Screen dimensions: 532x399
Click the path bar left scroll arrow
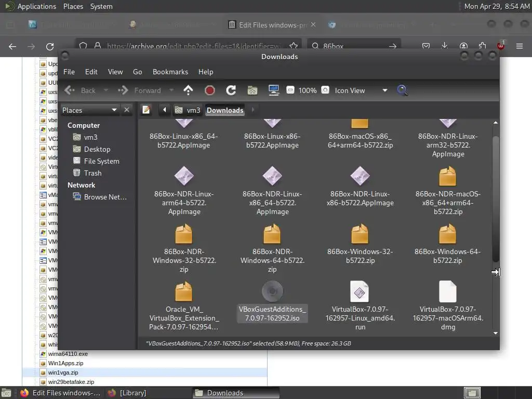165,110
